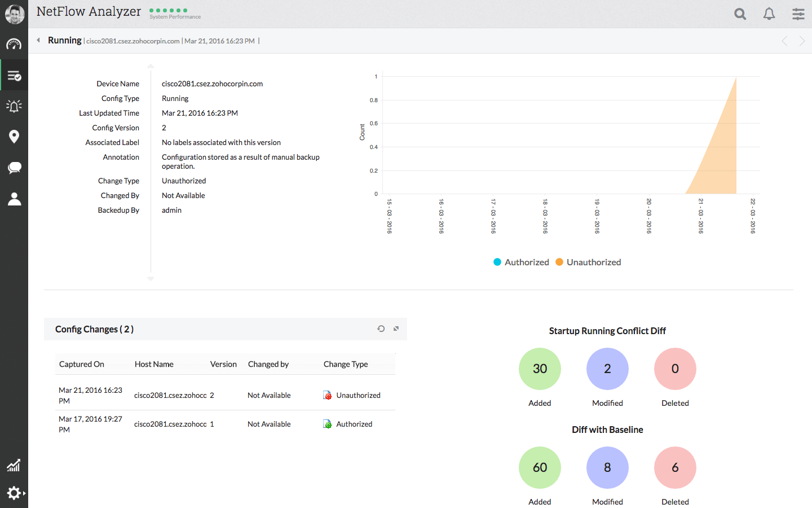Refresh the Config Changes panel
The height and width of the screenshot is (508, 812).
381,329
